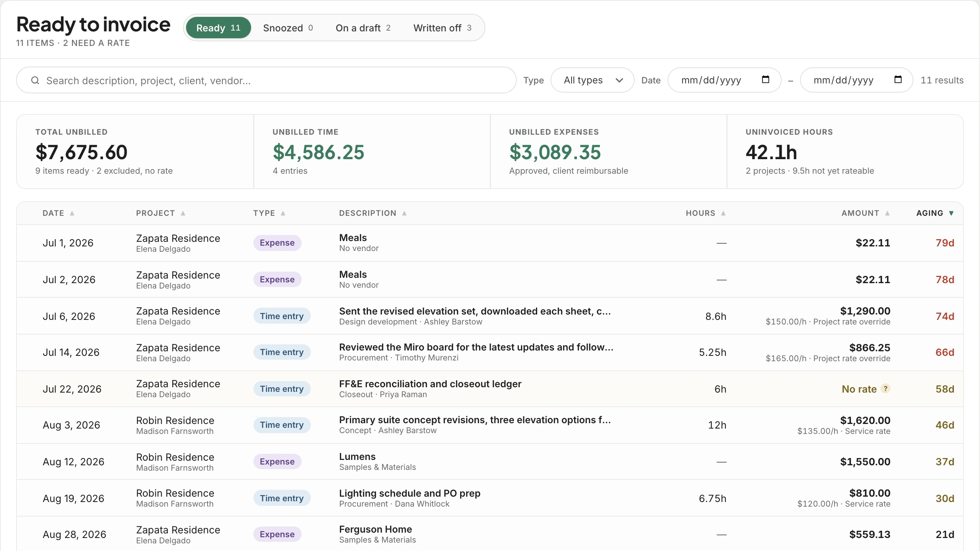980x551 pixels.
Task: Toggle the Aging descending sort arrow
Action: [951, 214]
